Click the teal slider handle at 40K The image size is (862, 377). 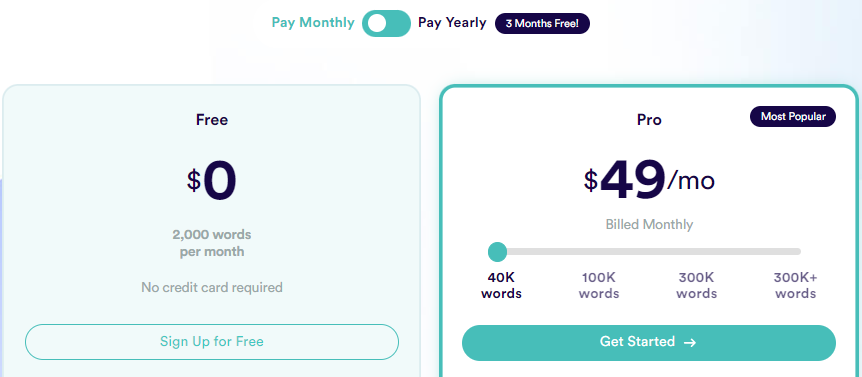click(498, 252)
